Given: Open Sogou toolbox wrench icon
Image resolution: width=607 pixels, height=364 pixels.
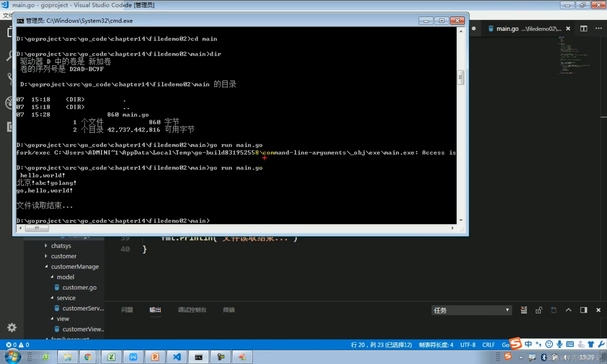Looking at the screenshot, I should [x=601, y=344].
